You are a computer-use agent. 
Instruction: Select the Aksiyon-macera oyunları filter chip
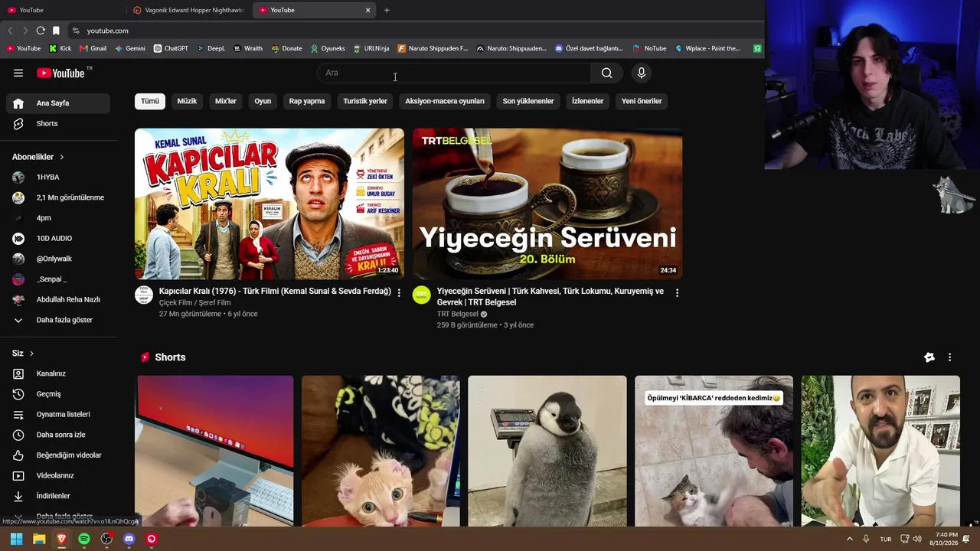(x=445, y=101)
